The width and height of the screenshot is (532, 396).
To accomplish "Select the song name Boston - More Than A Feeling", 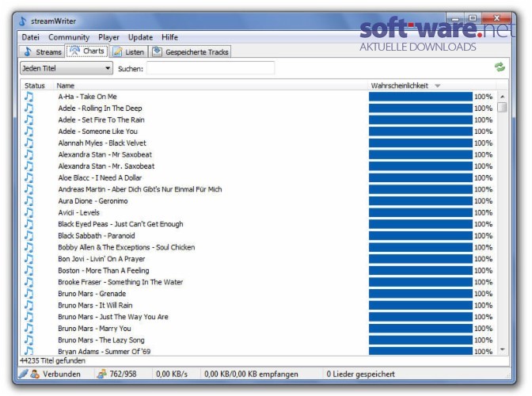I will (104, 270).
